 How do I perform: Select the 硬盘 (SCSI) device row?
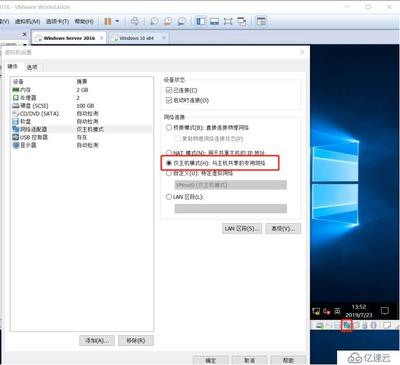tap(82, 106)
